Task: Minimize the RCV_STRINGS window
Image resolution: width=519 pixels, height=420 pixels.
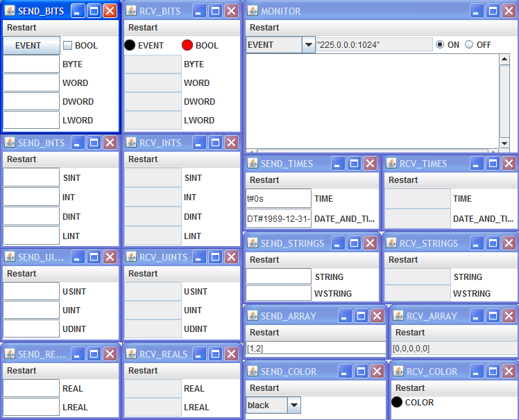Action: tap(476, 243)
